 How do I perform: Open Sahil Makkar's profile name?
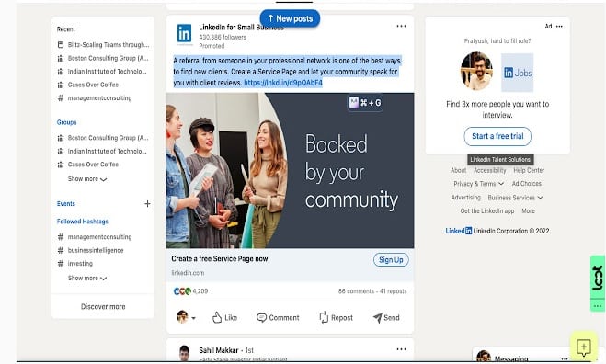[x=218, y=350]
